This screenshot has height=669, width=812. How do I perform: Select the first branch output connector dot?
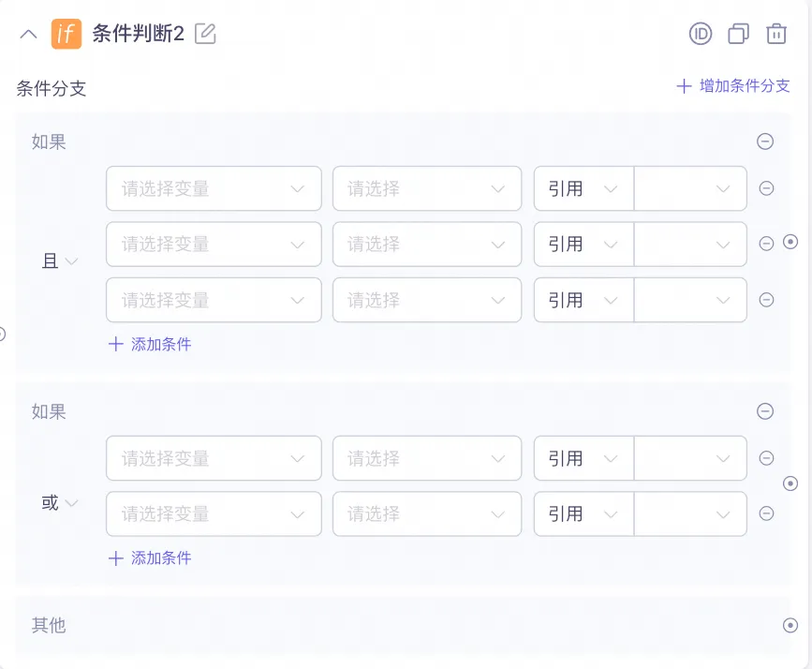click(x=790, y=242)
